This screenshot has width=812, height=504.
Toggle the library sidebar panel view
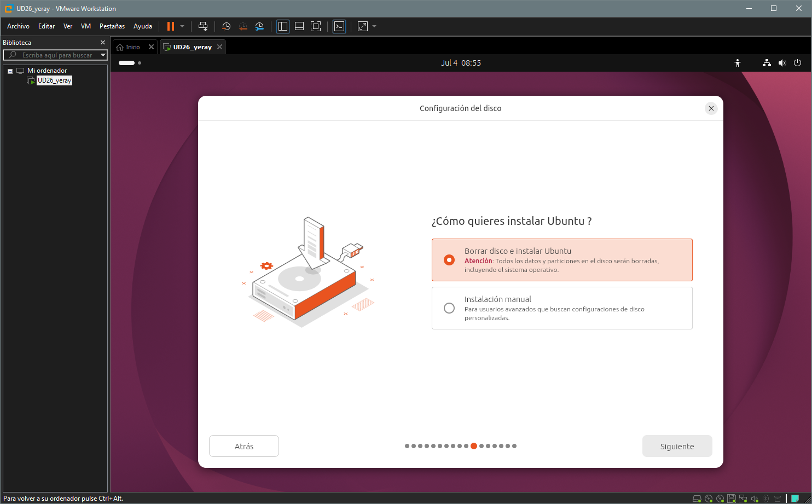coord(283,26)
